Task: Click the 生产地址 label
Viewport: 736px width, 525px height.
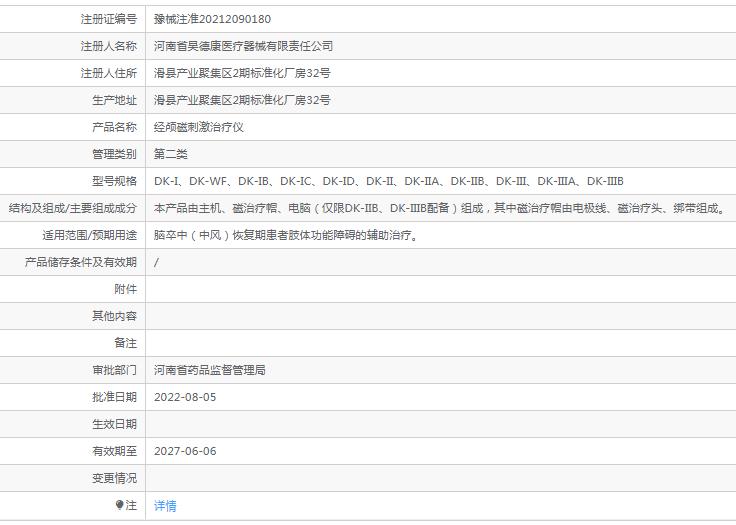Action: (x=114, y=100)
